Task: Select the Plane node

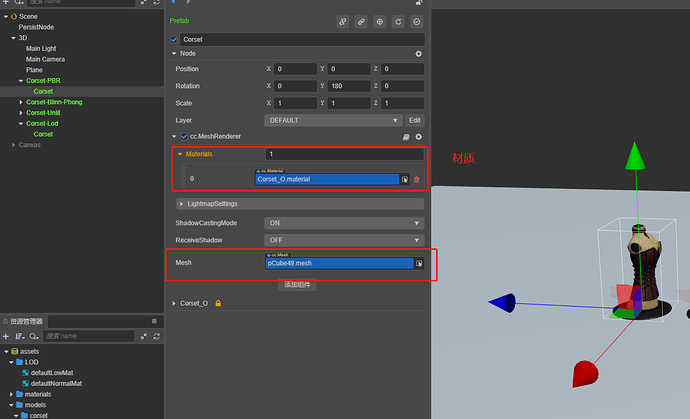Action: tap(34, 70)
